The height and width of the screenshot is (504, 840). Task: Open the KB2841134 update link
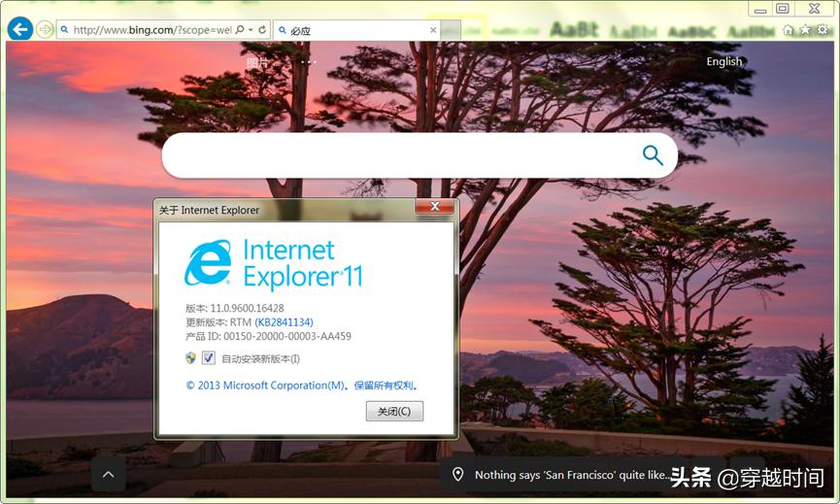[x=284, y=321]
